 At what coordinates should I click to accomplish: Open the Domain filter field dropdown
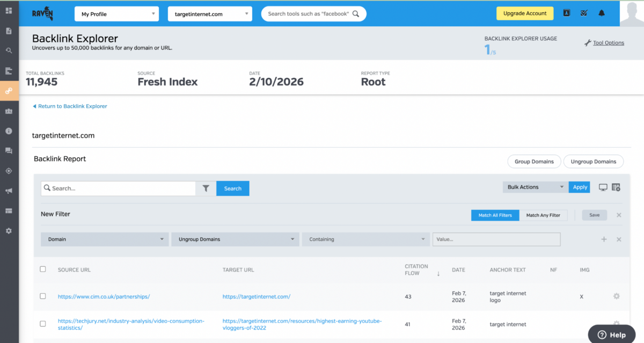(x=105, y=239)
